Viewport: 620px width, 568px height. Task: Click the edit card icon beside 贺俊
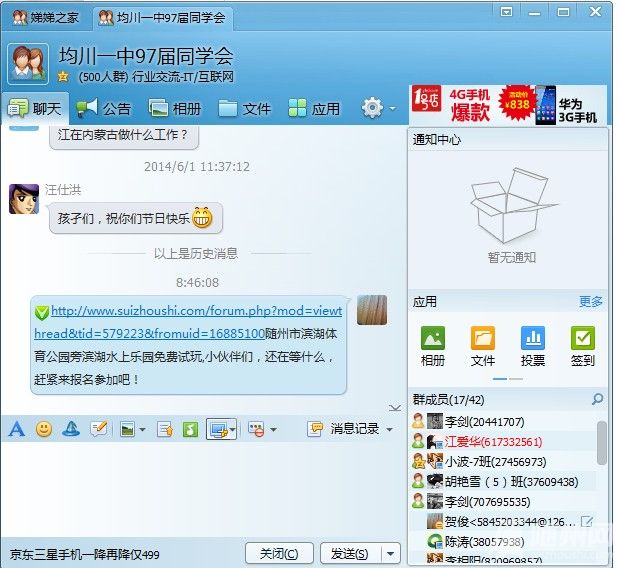tap(587, 522)
